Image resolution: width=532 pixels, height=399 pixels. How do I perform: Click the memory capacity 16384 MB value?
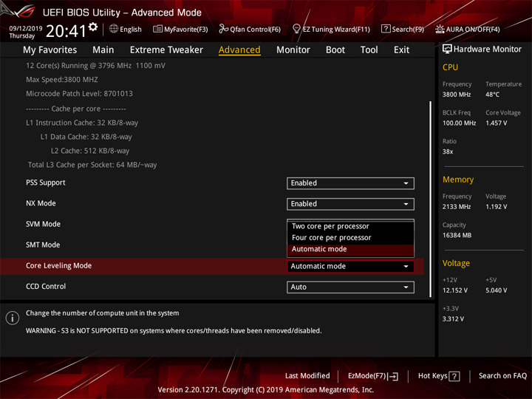pyautogui.click(x=457, y=236)
